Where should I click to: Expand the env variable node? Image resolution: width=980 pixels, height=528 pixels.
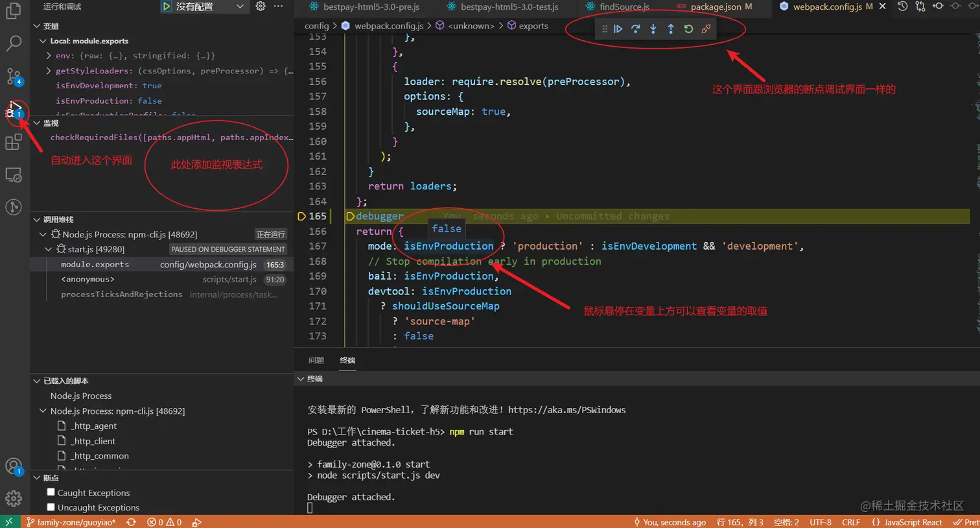pyautogui.click(x=49, y=56)
